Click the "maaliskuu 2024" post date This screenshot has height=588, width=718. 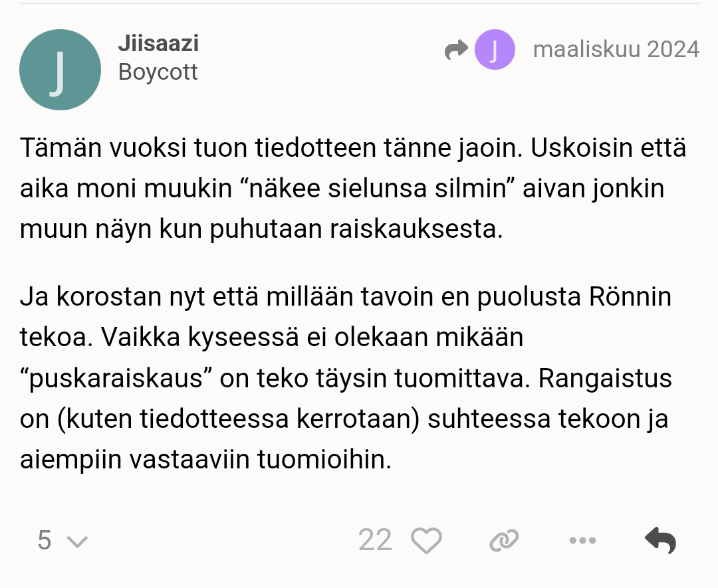pos(616,49)
